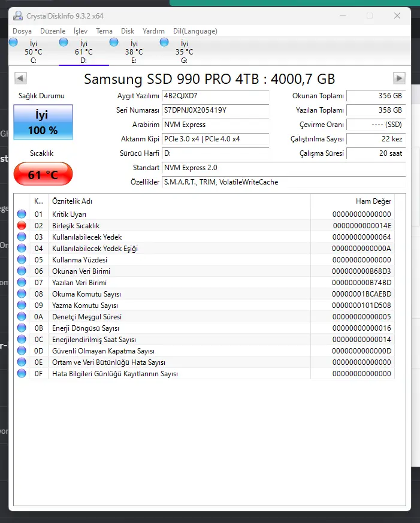Click the status dot for Okuma Komutu Sayısı

coord(22,294)
